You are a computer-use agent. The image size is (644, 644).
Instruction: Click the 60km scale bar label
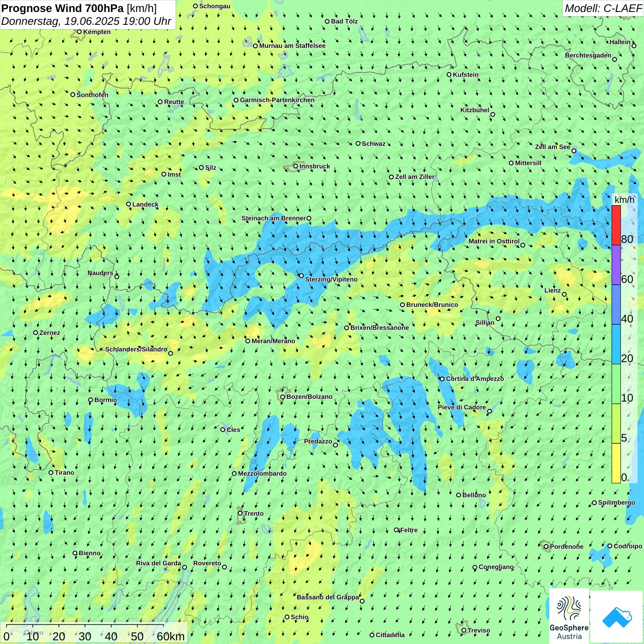[x=171, y=636]
